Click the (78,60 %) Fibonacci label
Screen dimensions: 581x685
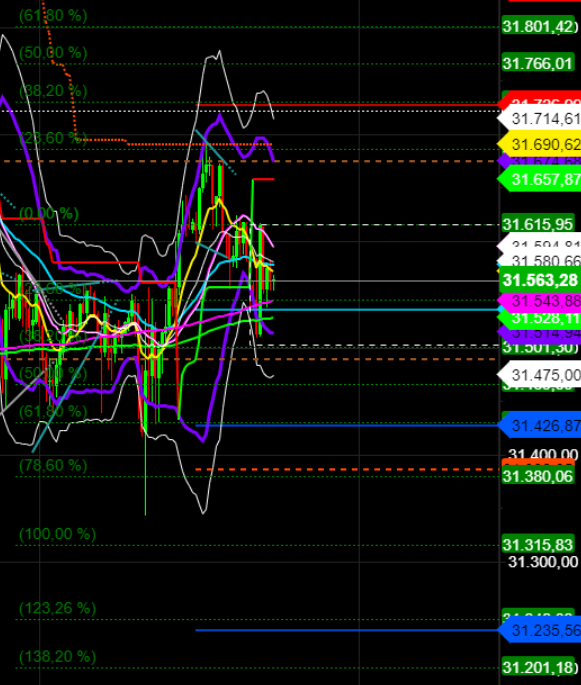tap(53, 466)
